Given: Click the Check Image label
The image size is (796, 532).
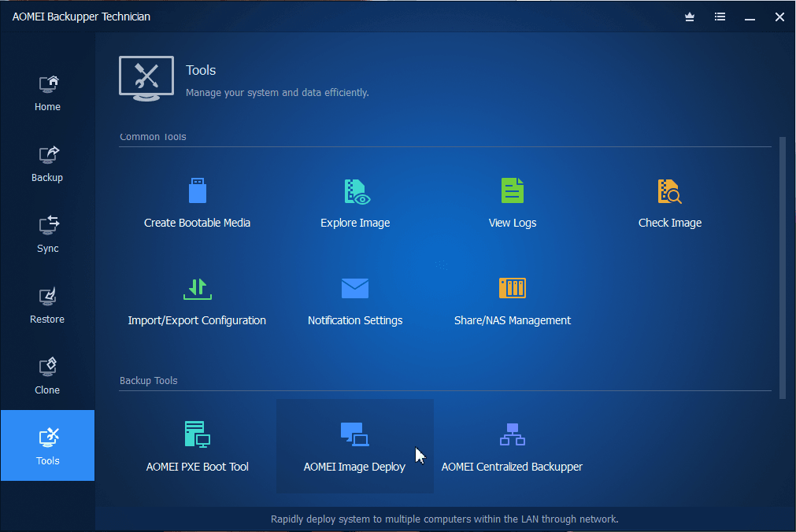Looking at the screenshot, I should coord(669,223).
